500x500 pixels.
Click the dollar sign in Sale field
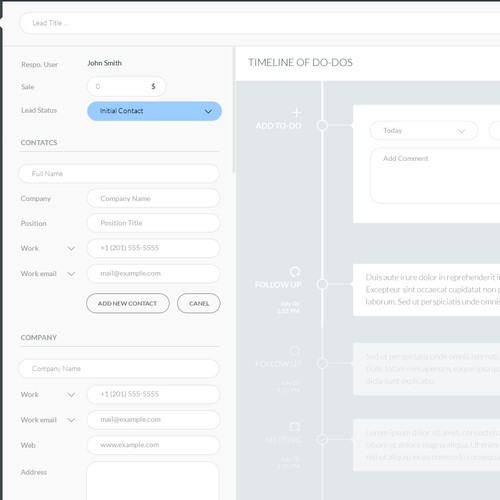[x=153, y=86]
